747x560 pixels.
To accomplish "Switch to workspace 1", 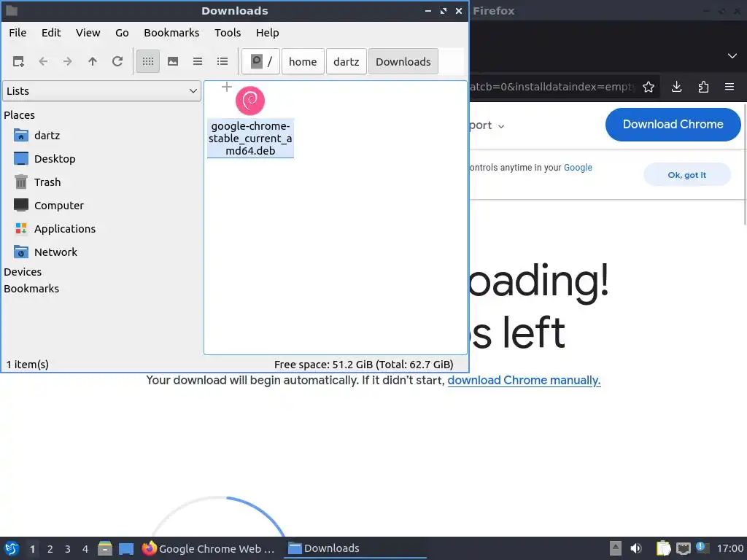I will click(32, 549).
